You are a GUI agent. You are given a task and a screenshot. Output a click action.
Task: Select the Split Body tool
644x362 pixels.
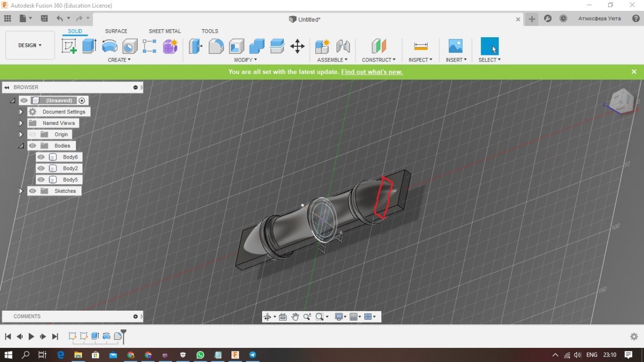click(x=277, y=46)
